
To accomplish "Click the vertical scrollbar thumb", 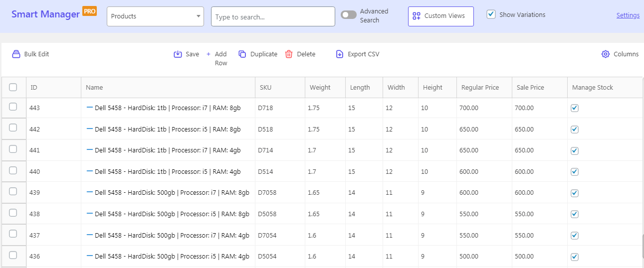I will pos(642,248).
